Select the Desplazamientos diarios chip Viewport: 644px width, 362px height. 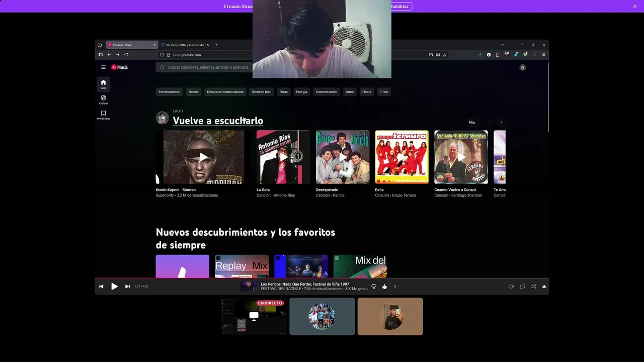pos(225,92)
